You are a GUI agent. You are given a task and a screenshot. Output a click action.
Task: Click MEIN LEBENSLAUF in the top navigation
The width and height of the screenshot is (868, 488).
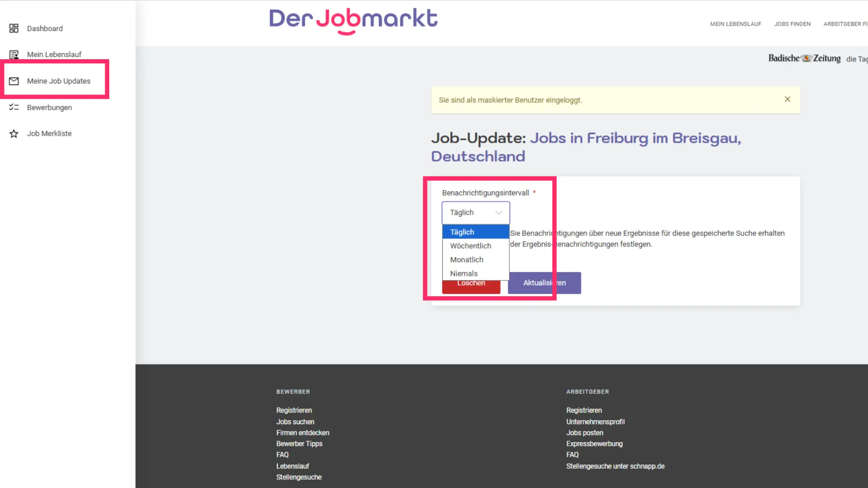click(x=735, y=24)
